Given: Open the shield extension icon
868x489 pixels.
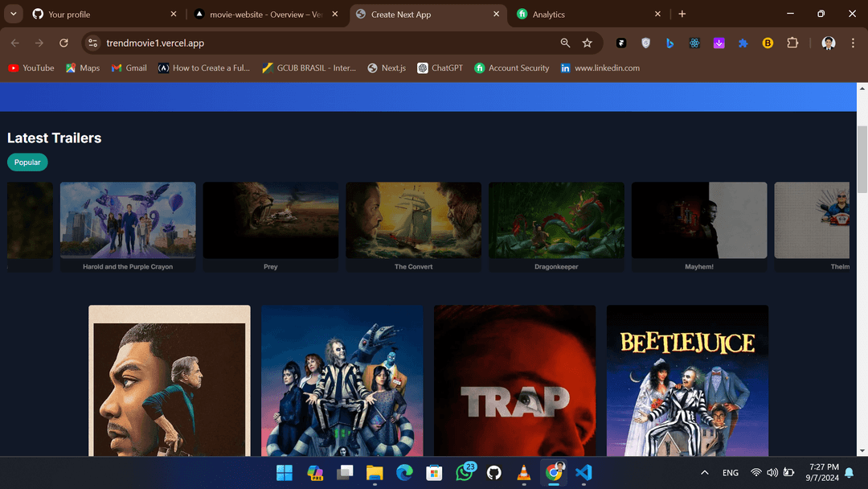Looking at the screenshot, I should point(645,43).
